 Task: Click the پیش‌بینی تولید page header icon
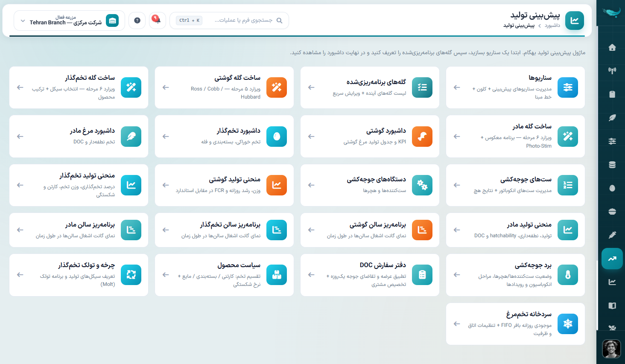click(575, 20)
